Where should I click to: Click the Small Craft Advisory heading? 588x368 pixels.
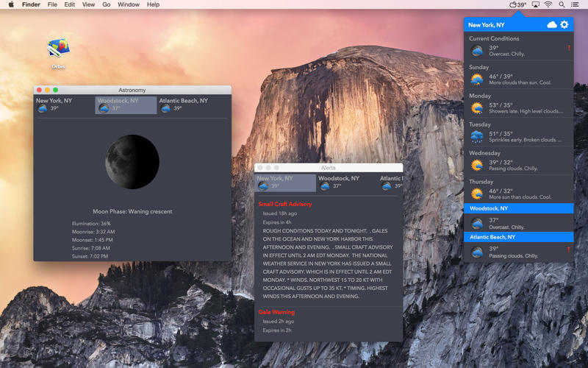pos(285,204)
